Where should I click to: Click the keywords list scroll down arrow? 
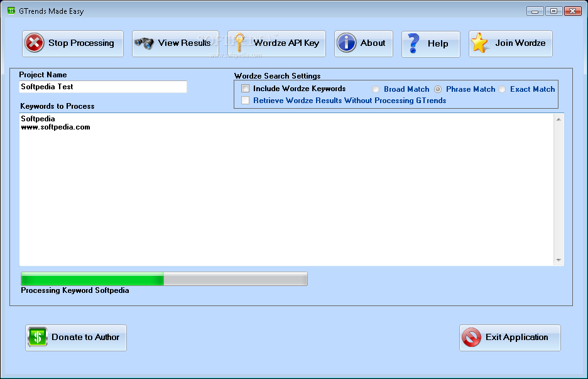click(558, 260)
